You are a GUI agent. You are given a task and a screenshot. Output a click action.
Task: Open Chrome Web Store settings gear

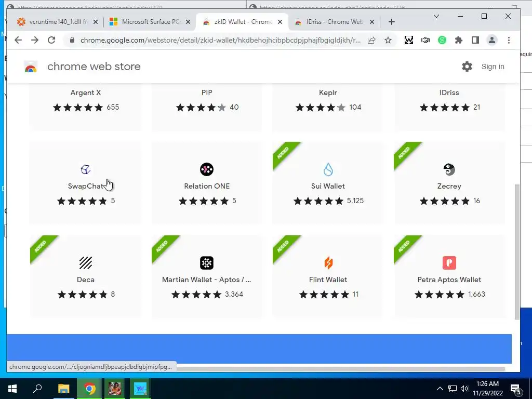(x=467, y=66)
